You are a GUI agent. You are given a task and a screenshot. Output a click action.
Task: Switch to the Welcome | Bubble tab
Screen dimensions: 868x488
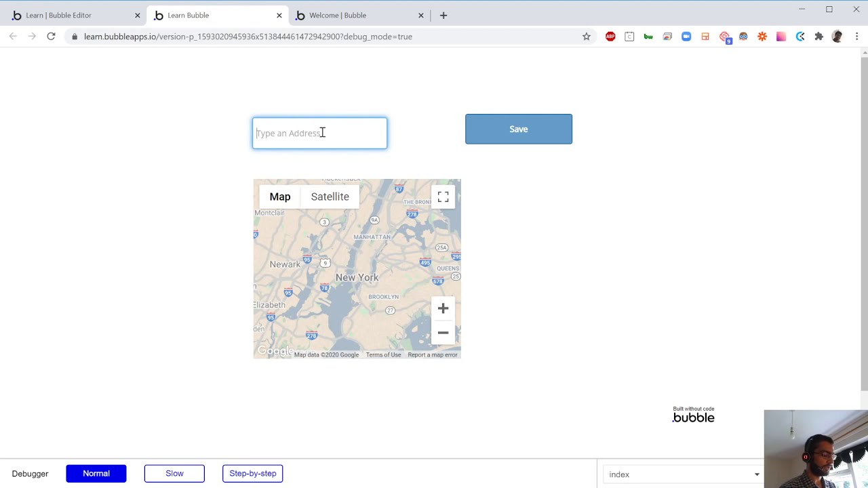[356, 15]
